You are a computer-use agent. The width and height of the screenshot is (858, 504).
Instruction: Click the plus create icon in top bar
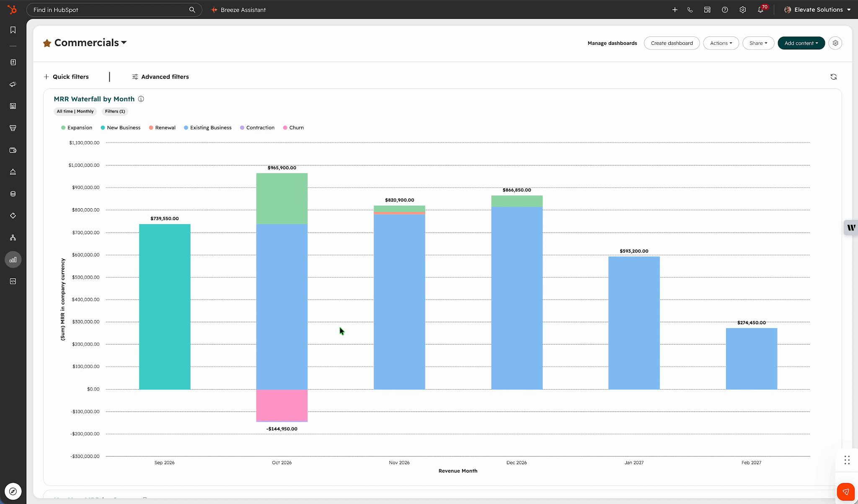(x=675, y=10)
